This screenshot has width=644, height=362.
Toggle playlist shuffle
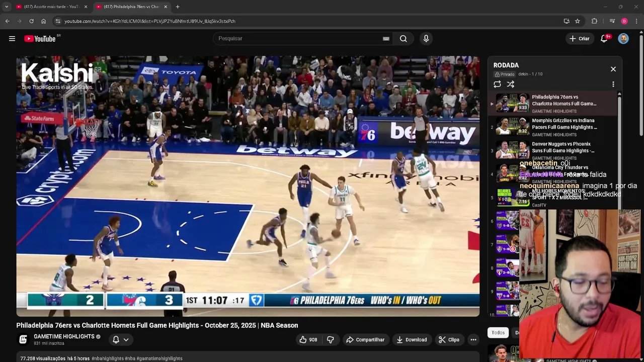click(x=511, y=84)
